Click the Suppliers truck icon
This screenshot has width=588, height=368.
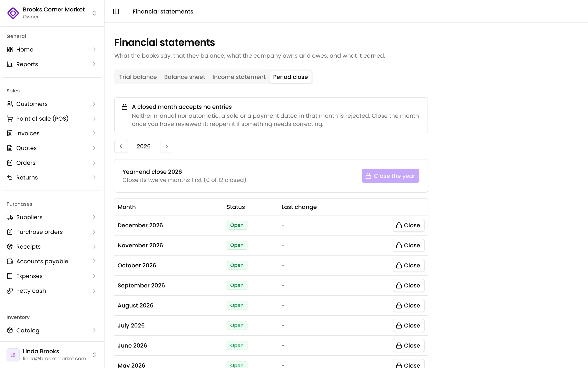10,217
